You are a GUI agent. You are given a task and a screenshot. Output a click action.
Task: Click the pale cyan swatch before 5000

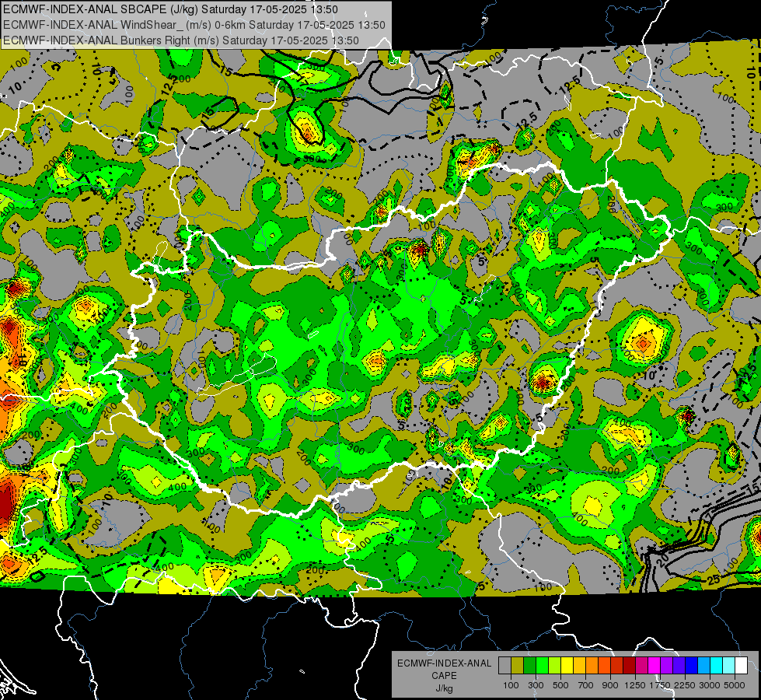729,666
